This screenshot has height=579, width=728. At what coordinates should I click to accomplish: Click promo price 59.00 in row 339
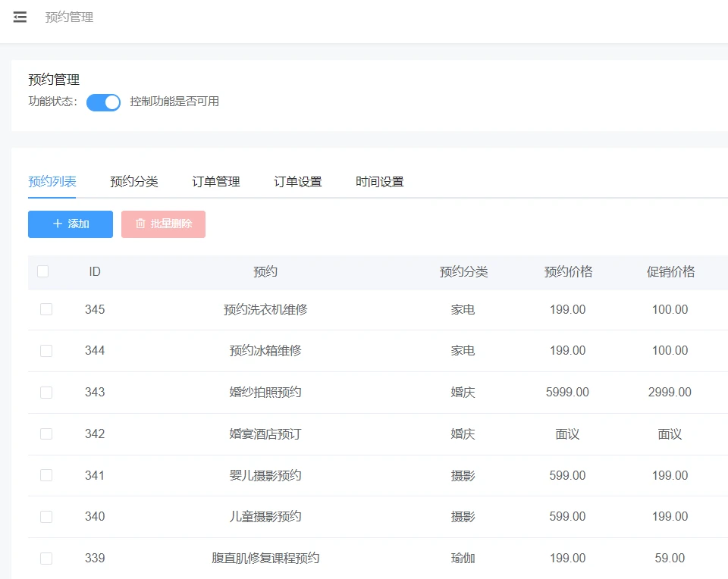coord(670,558)
